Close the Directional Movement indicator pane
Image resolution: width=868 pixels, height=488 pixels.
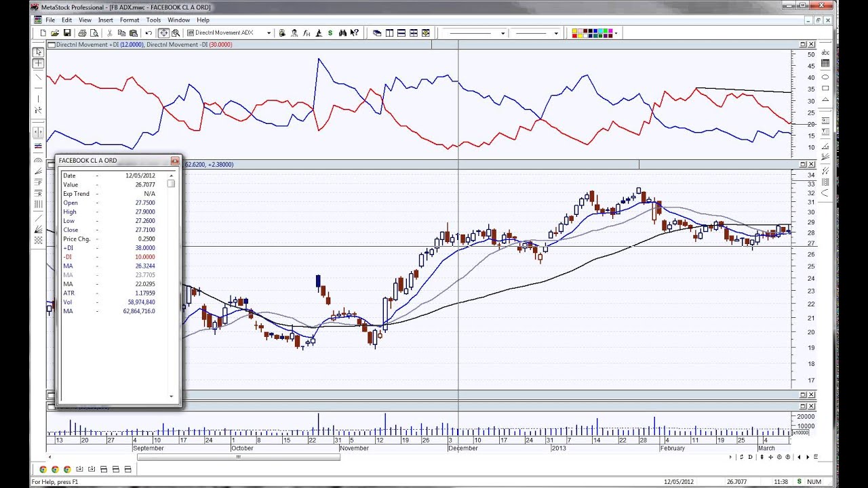812,45
